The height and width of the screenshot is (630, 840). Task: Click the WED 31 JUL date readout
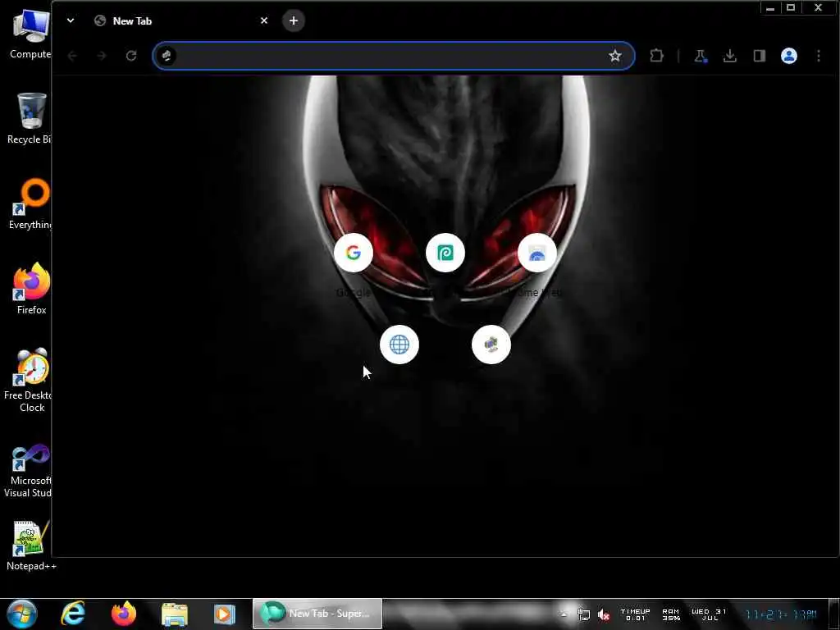click(x=709, y=614)
